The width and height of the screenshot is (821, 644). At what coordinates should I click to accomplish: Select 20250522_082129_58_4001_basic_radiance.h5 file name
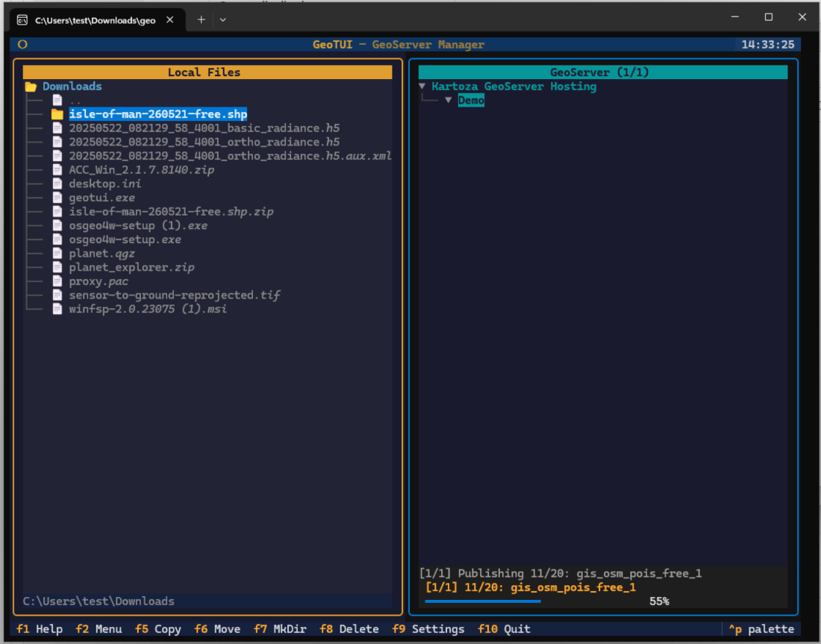tap(205, 128)
